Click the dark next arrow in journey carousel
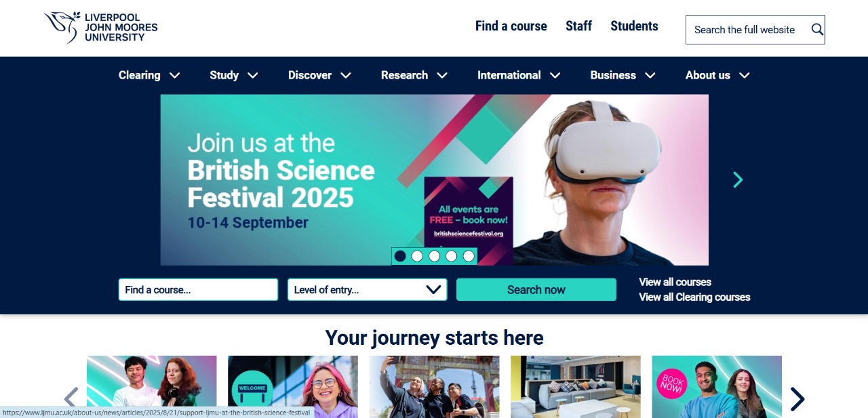The image size is (868, 418). [797, 399]
